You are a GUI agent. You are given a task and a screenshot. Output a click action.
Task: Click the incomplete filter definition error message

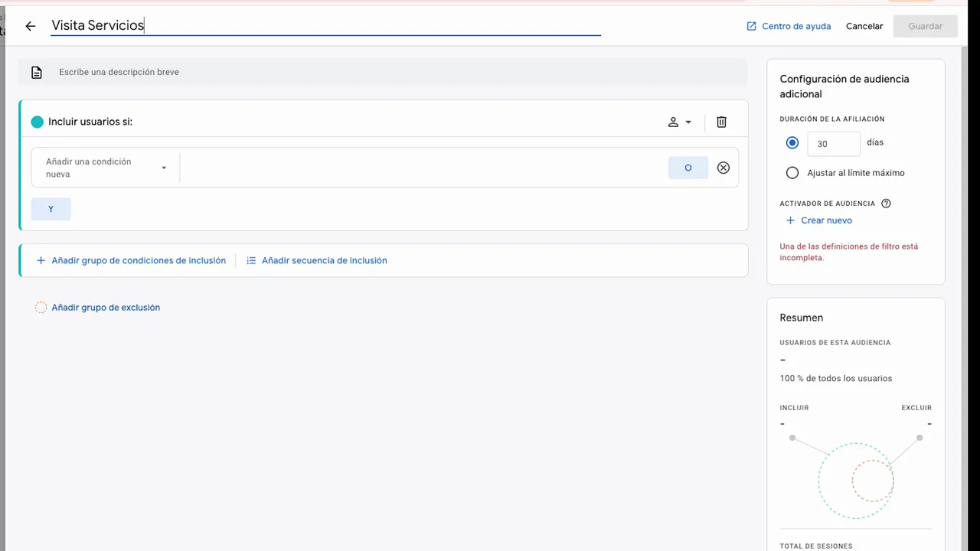[848, 252]
